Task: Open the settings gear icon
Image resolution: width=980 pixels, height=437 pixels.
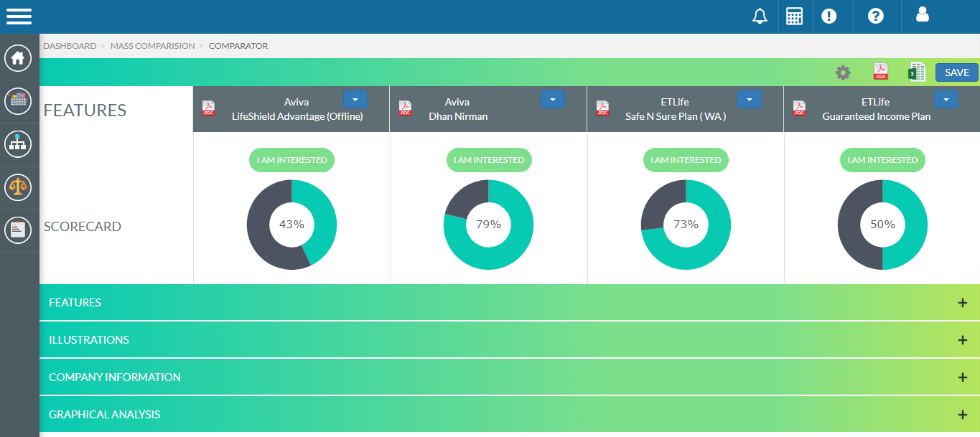Action: click(843, 72)
